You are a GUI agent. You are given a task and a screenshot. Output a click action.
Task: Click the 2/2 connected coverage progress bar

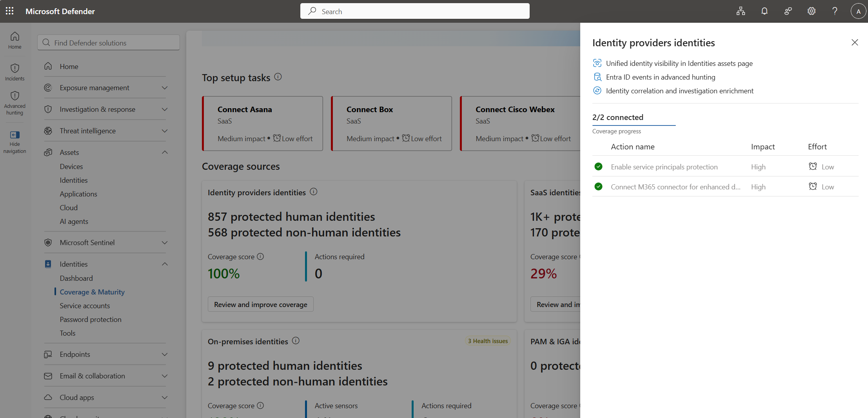pos(634,125)
